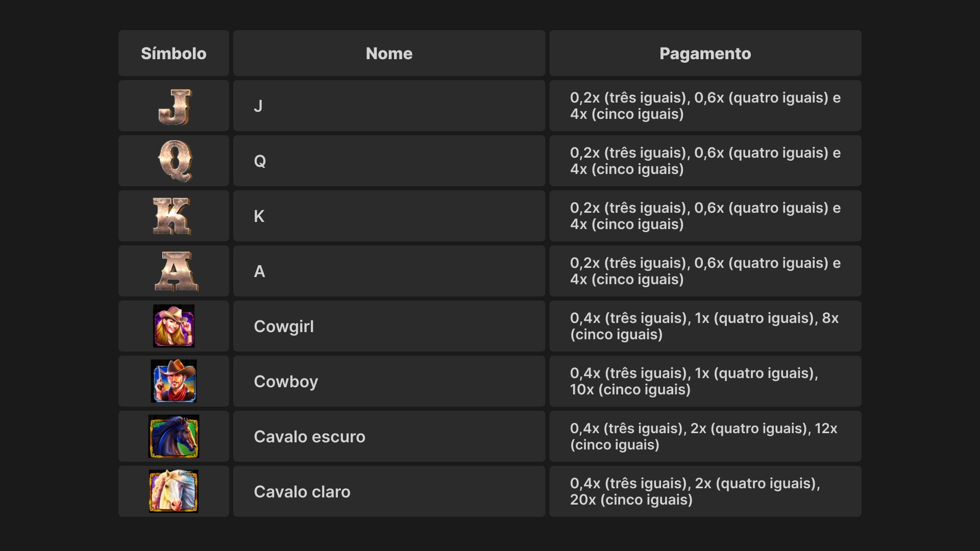Image resolution: width=980 pixels, height=551 pixels.
Task: Click the Símbolo column header
Action: pyautogui.click(x=174, y=54)
